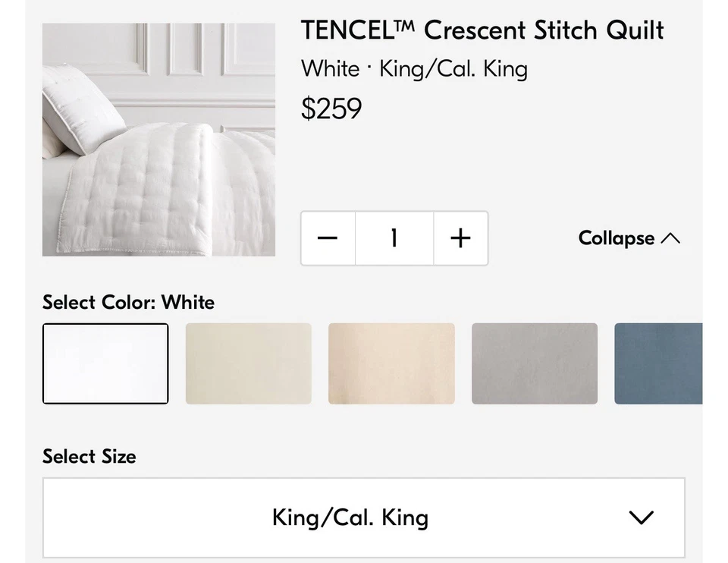Open the King/Cal. King size dropdown
Screen dimensions: 728x563
click(x=350, y=517)
